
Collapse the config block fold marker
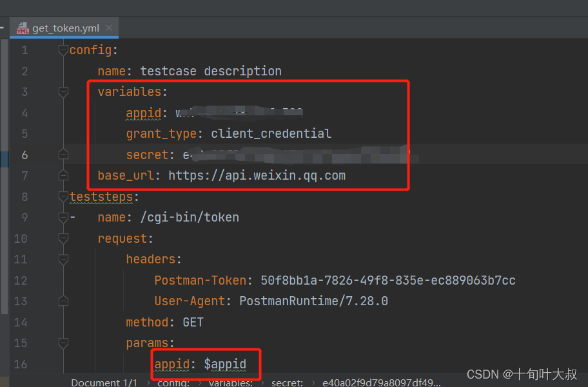(63, 50)
